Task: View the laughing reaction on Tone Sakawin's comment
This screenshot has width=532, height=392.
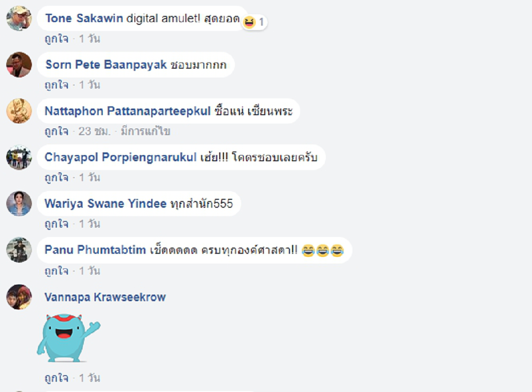Action: (x=254, y=22)
